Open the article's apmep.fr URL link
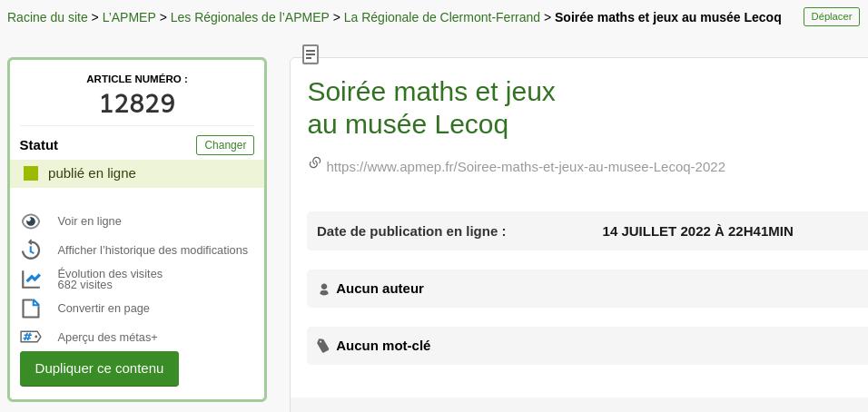The width and height of the screenshot is (868, 412). [526, 167]
